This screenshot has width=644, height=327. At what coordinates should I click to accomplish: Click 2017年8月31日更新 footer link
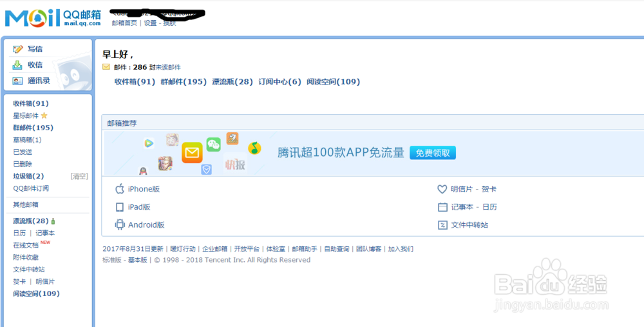[133, 249]
